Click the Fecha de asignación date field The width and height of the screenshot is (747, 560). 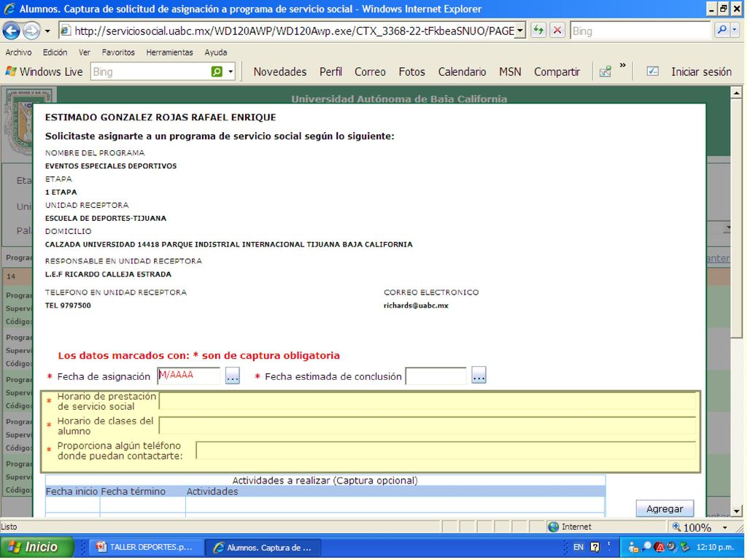tap(189, 376)
